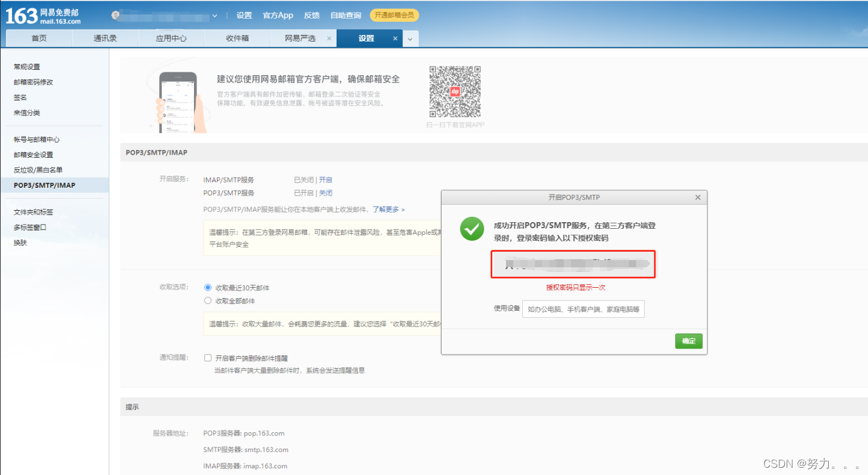Click 关闭 for POP3/SMTP服务
868x475 pixels.
pos(325,193)
